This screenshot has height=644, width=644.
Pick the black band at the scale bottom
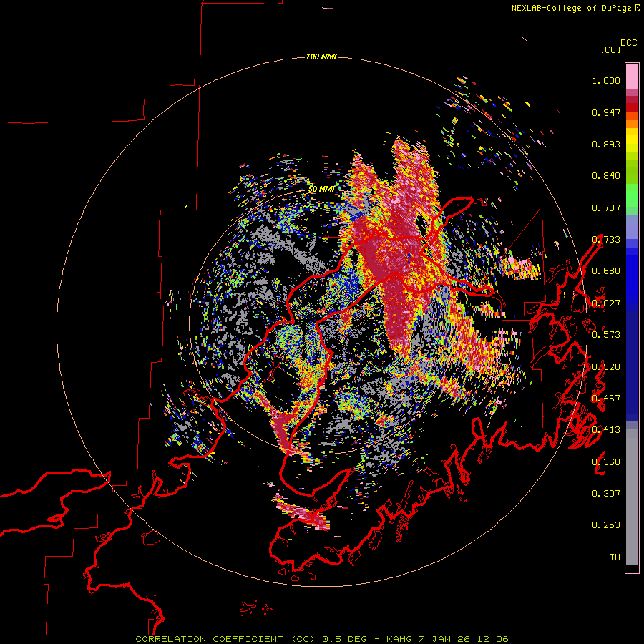click(x=632, y=568)
